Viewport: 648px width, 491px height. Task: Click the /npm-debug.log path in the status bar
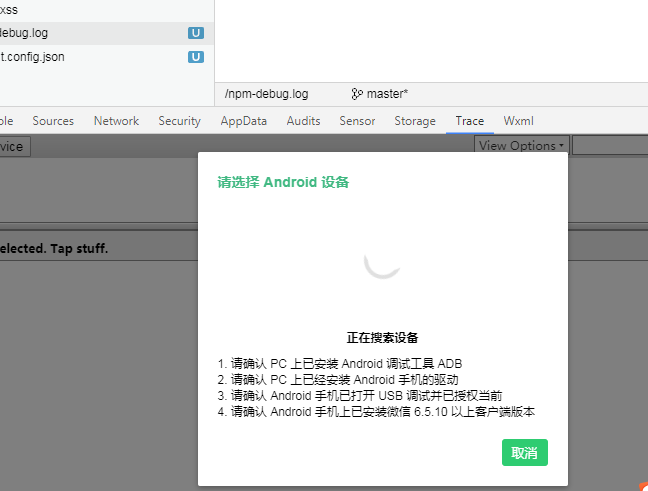point(267,94)
